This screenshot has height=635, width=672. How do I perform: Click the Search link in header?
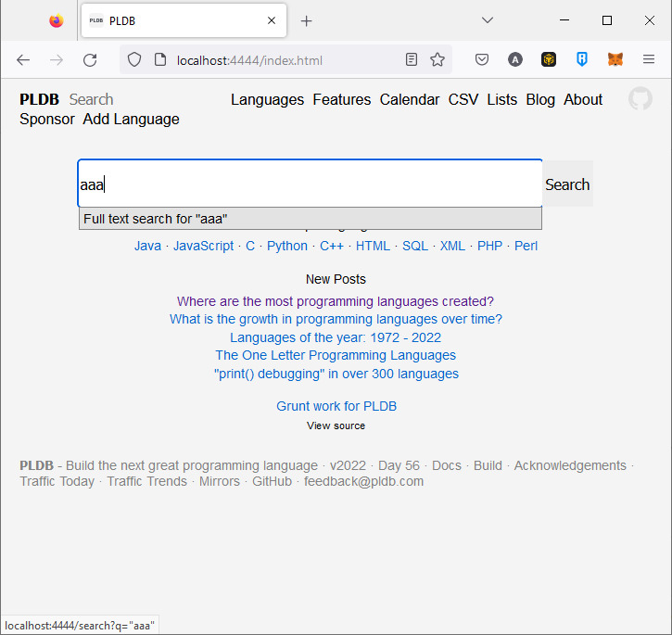click(91, 99)
